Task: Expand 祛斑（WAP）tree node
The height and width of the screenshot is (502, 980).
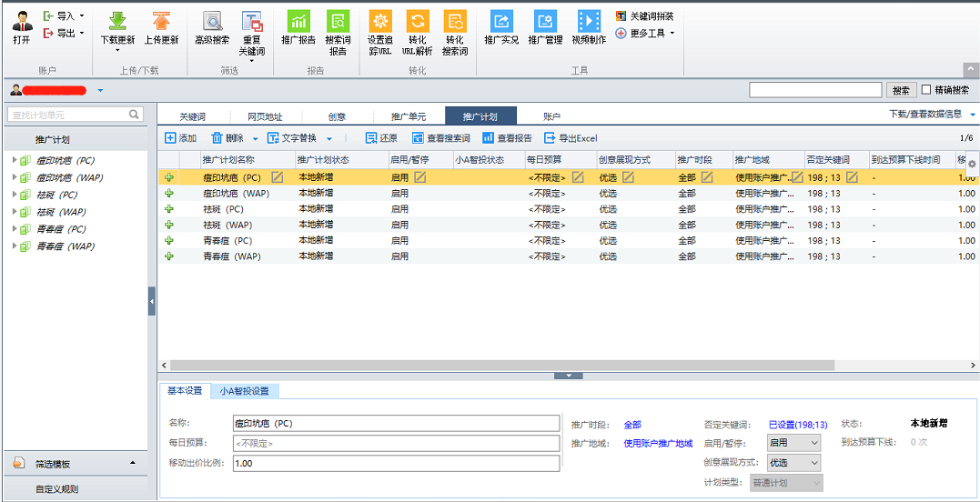Action: tap(15, 212)
